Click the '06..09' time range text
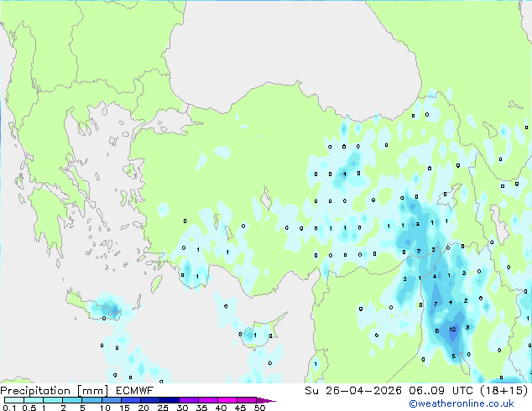 click(426, 391)
